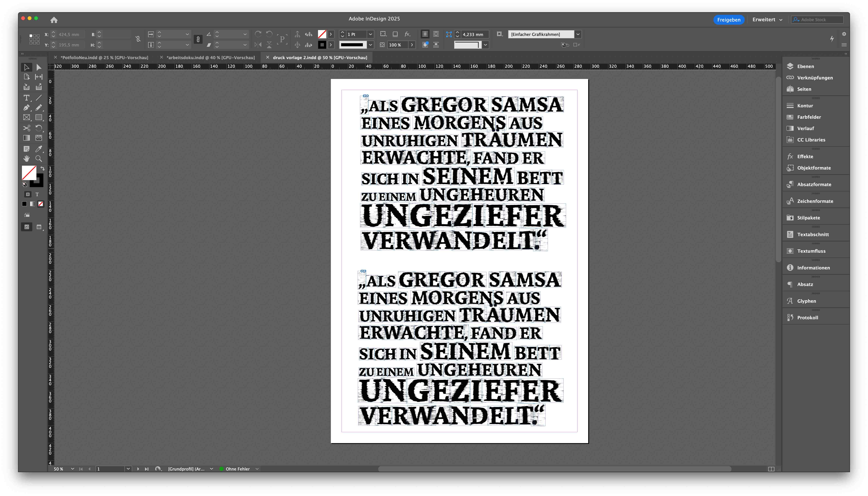
Task: Click the Adobe Stock search field
Action: click(x=817, y=20)
